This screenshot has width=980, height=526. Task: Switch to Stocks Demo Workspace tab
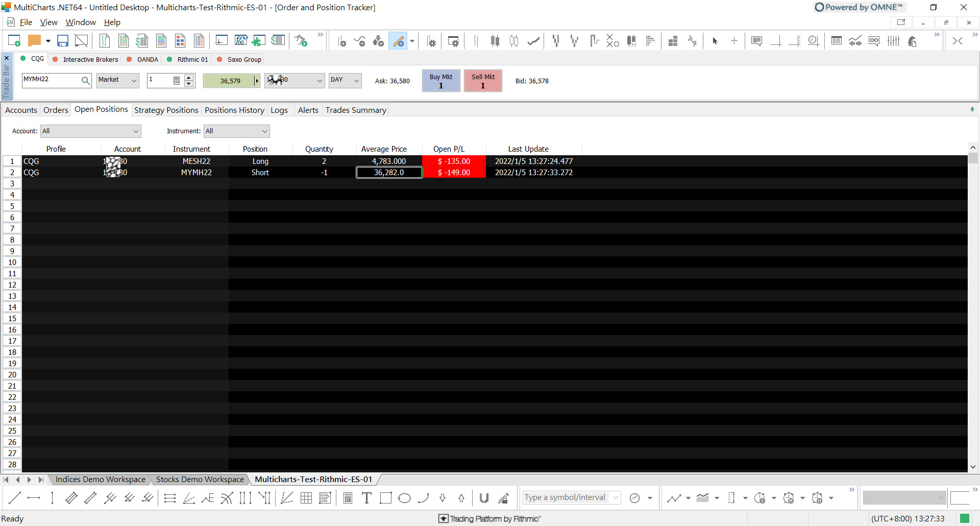(x=200, y=480)
